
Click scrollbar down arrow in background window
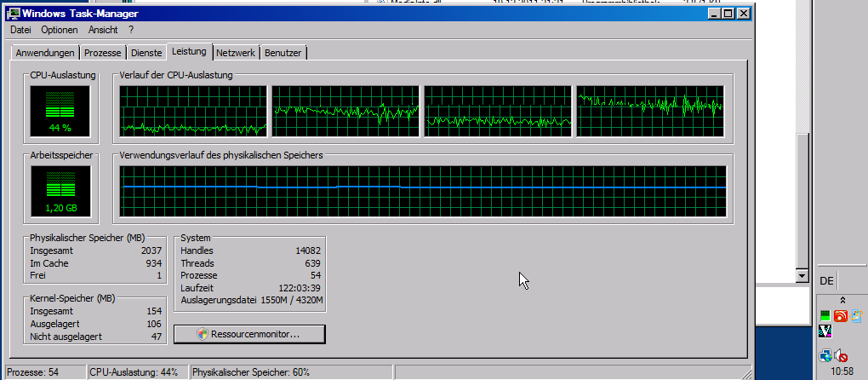(x=802, y=276)
